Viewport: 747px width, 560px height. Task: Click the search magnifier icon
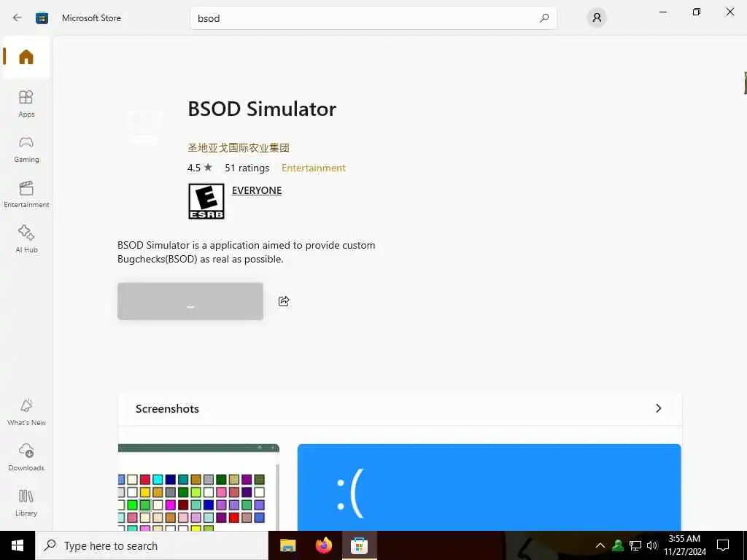(544, 18)
